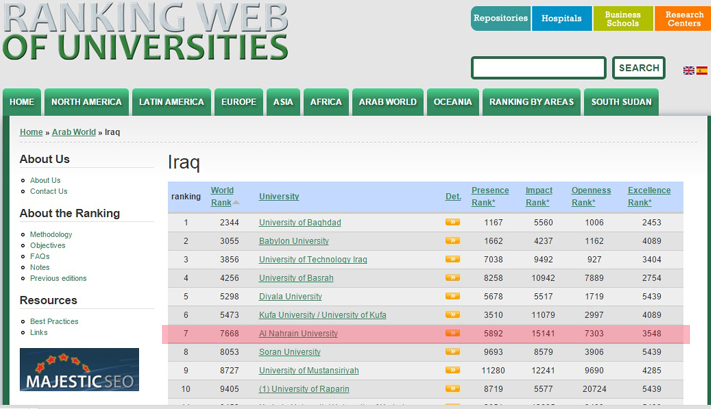Open the Contact Us sidebar link

(49, 191)
